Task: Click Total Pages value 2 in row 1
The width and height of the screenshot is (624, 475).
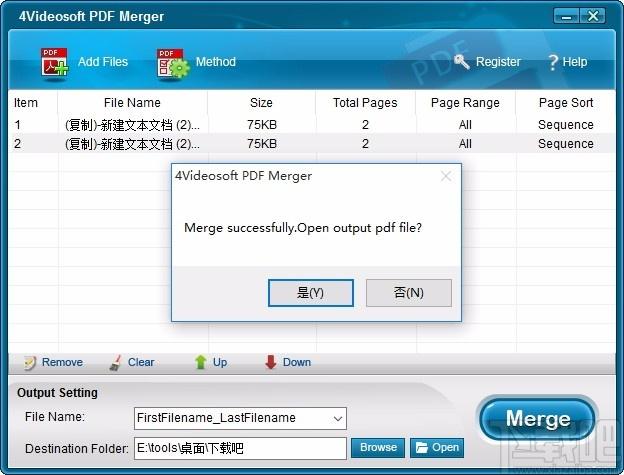Action: pos(365,125)
